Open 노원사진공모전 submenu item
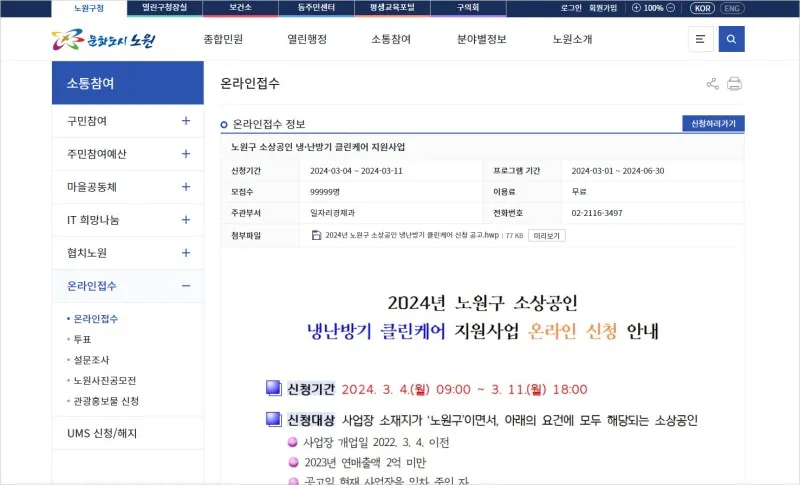Screen dimensions: 800x485 pyautogui.click(x=105, y=380)
